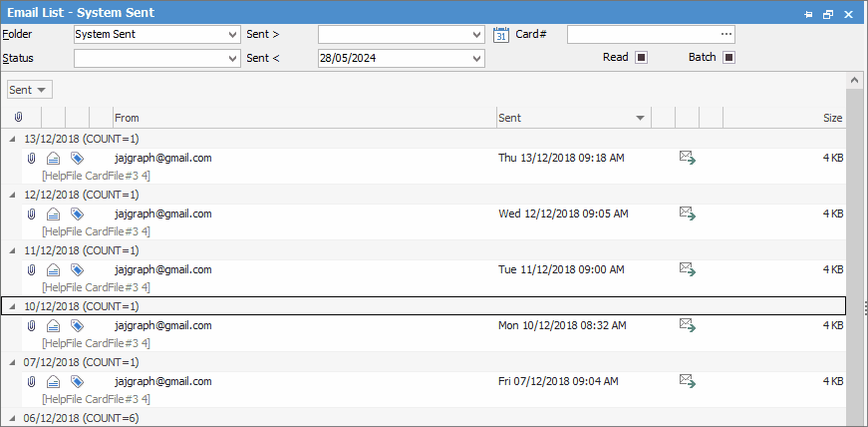
Task: Click the sent-mail arrow icon for Tue 11/12/2018
Action: (687, 269)
